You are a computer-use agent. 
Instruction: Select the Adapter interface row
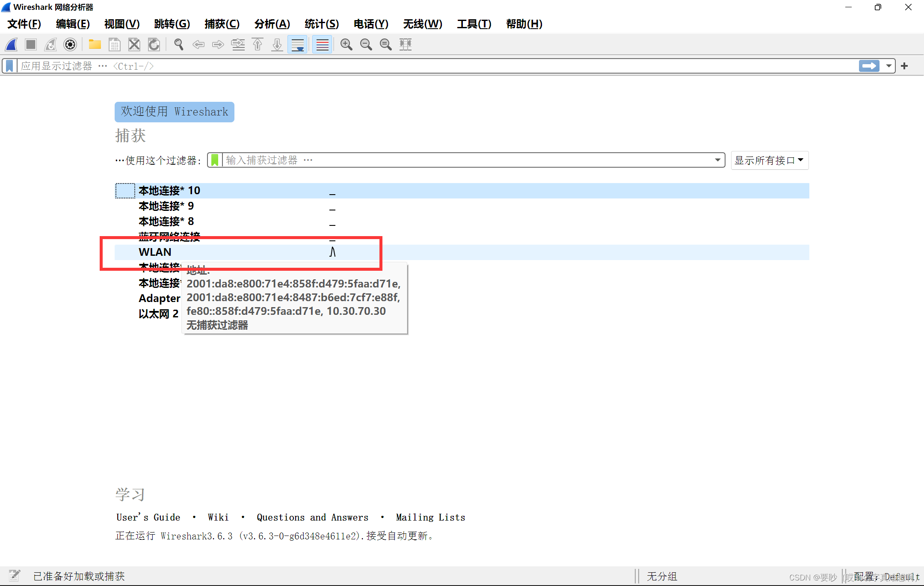(159, 299)
